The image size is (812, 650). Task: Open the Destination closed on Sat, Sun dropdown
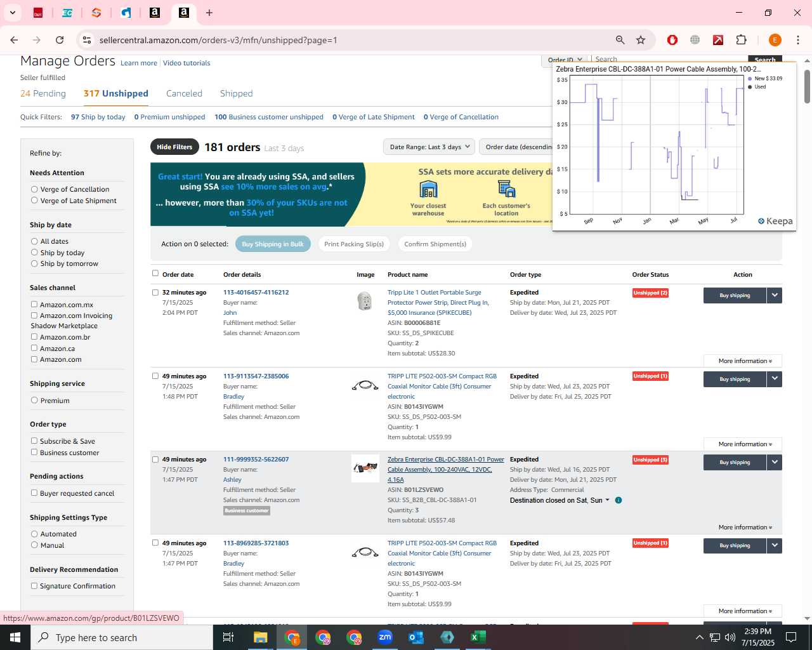[x=560, y=500]
